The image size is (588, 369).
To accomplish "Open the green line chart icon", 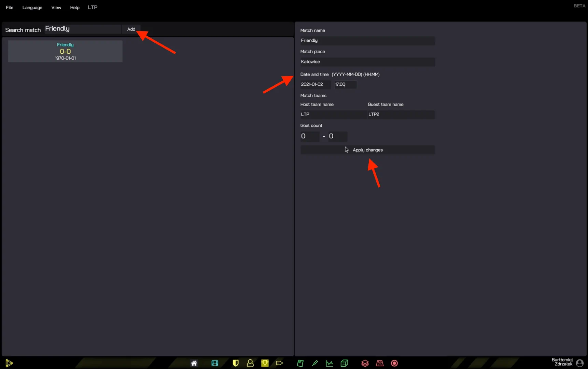I will pos(330,363).
